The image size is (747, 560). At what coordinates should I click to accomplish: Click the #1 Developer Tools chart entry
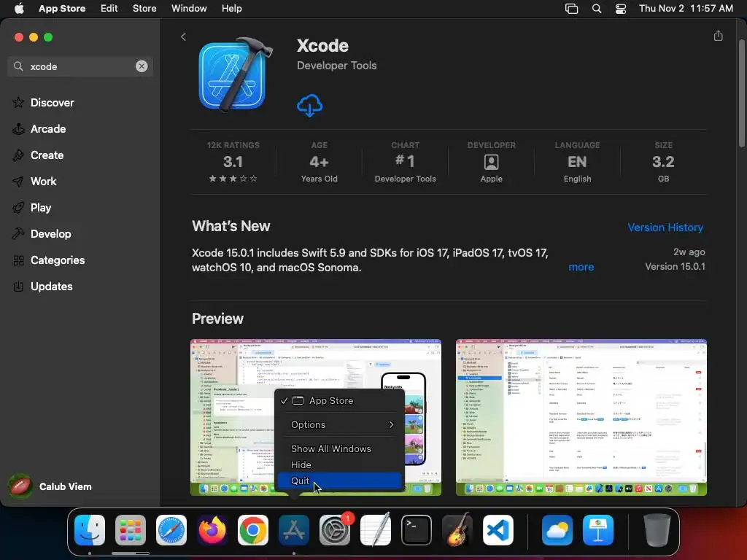coord(405,162)
